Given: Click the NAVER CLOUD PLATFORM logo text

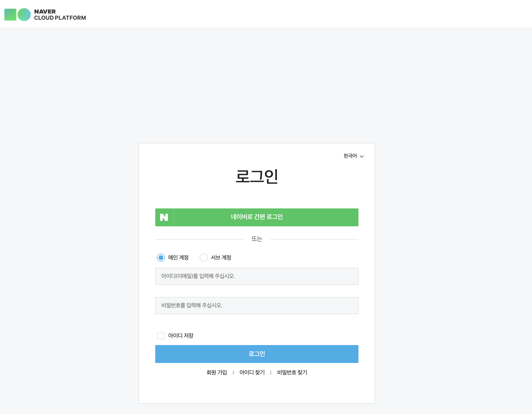Looking at the screenshot, I should [60, 15].
